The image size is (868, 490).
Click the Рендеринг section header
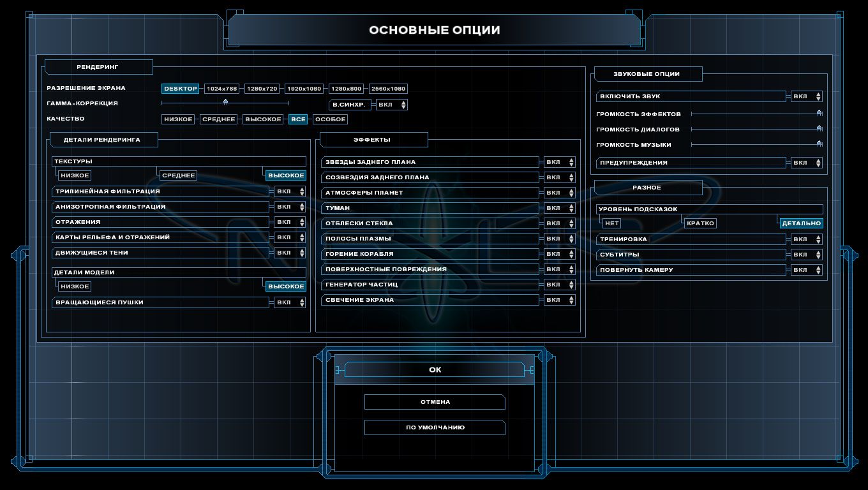coord(98,66)
